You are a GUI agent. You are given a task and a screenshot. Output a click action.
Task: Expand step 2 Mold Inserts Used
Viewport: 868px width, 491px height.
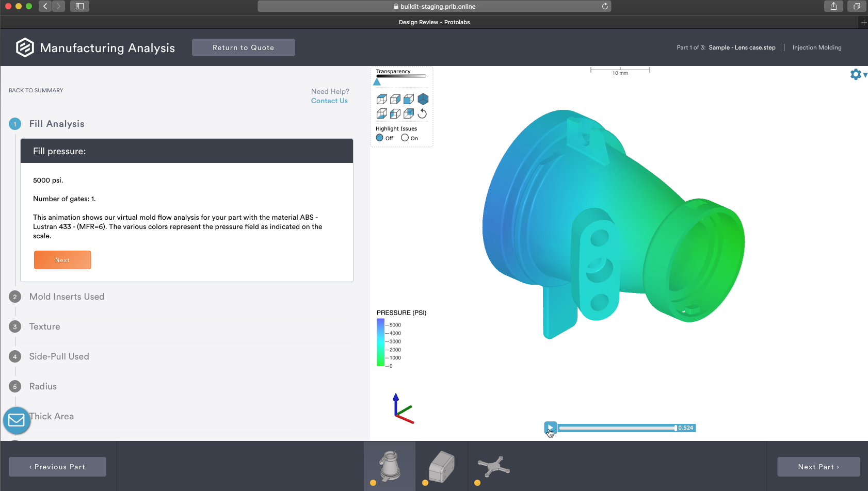tap(67, 297)
